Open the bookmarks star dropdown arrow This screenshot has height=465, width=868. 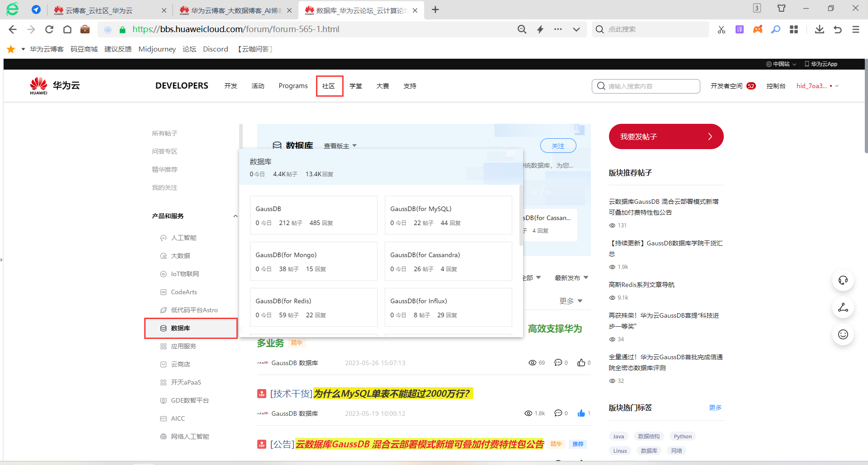[x=23, y=49]
